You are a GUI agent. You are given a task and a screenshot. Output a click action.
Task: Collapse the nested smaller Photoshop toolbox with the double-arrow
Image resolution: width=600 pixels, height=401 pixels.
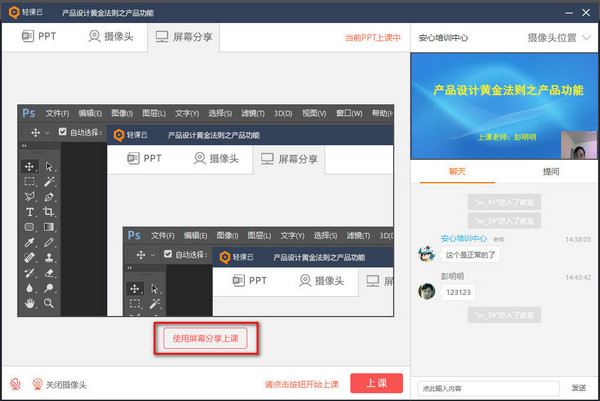[x=129, y=268]
